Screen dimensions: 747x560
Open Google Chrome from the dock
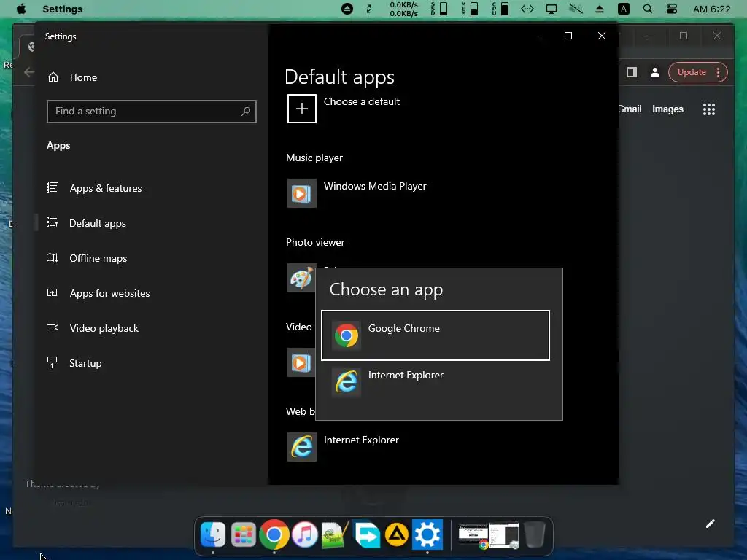pos(274,534)
